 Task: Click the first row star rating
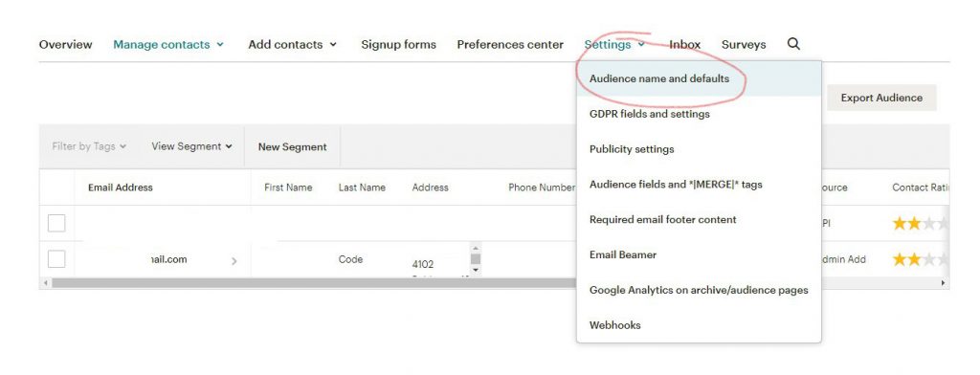pyautogui.click(x=921, y=223)
